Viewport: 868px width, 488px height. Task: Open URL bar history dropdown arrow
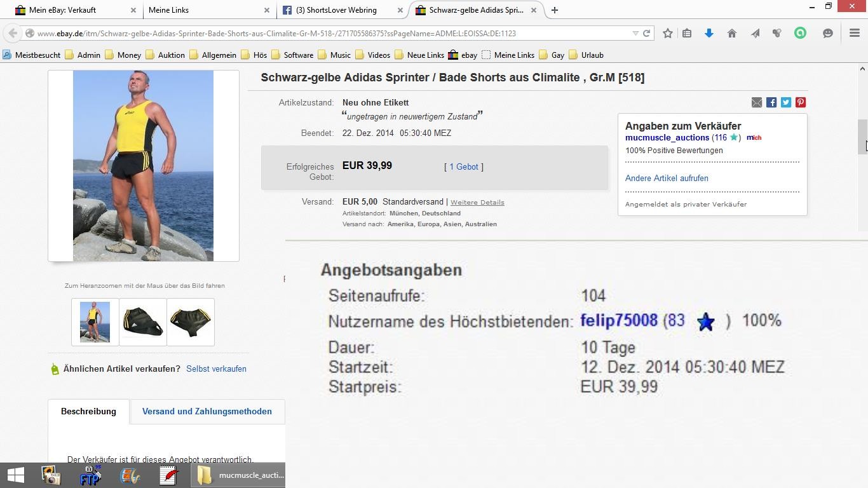click(x=635, y=34)
